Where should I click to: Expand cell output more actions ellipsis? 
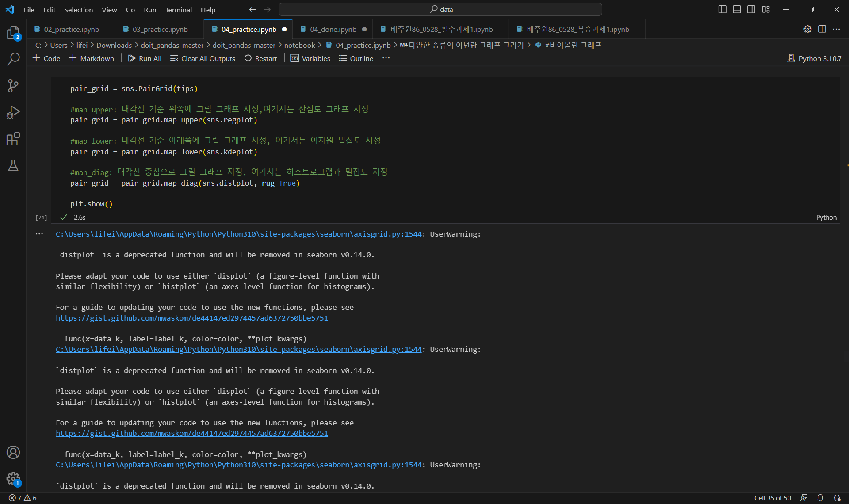[x=39, y=234]
